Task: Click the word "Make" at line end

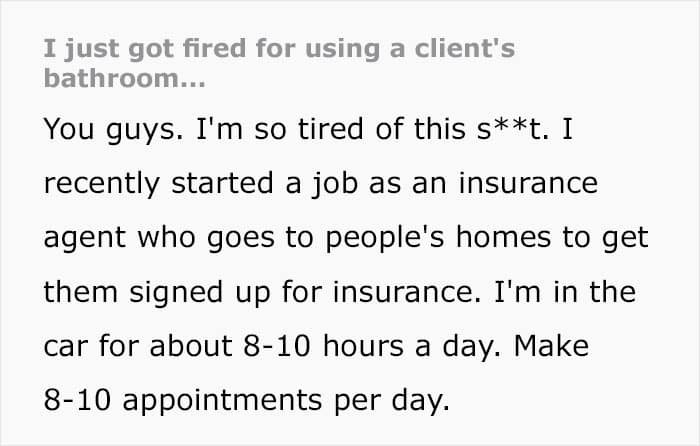Action: [551, 346]
